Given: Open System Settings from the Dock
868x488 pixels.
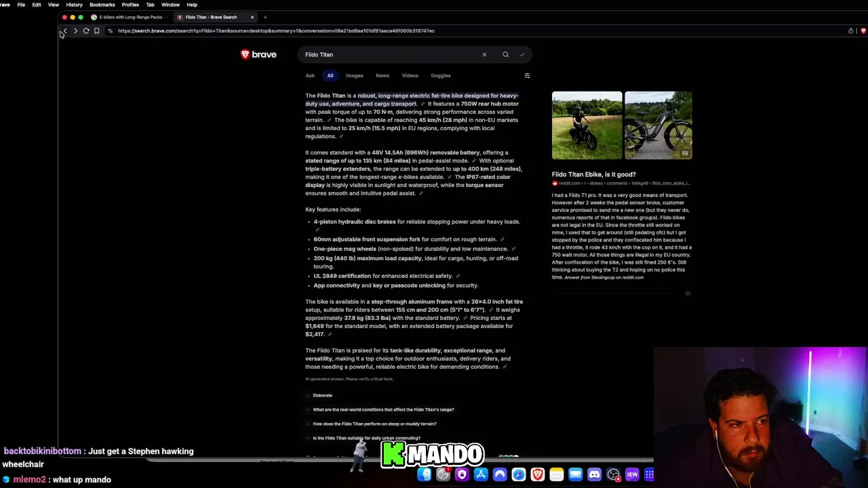Looking at the screenshot, I should click(443, 474).
